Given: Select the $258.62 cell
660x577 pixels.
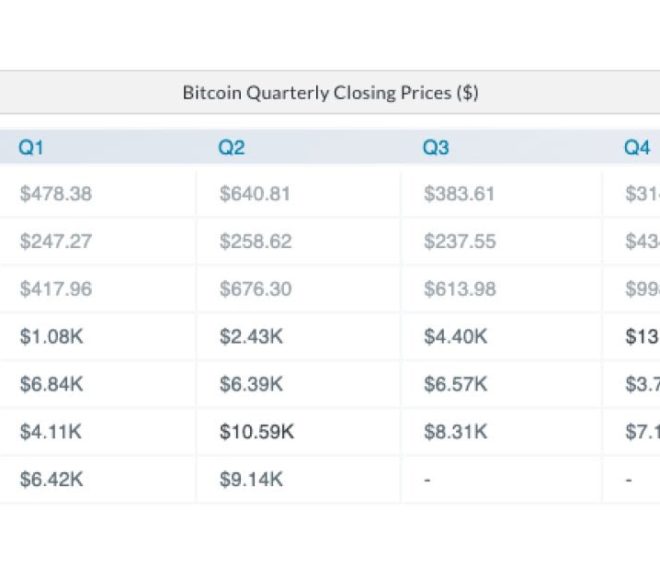Looking at the screenshot, I should 255,241.
